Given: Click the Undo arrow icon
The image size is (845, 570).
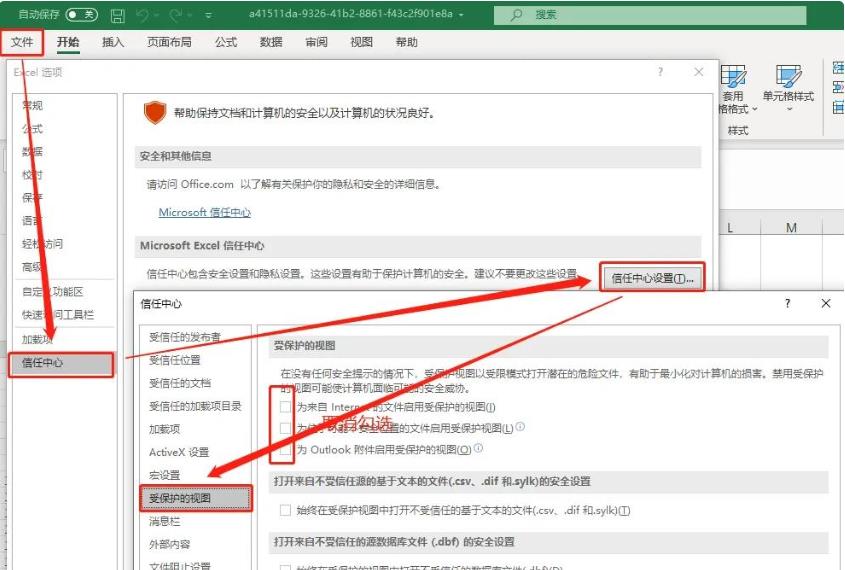Looking at the screenshot, I should tap(143, 16).
